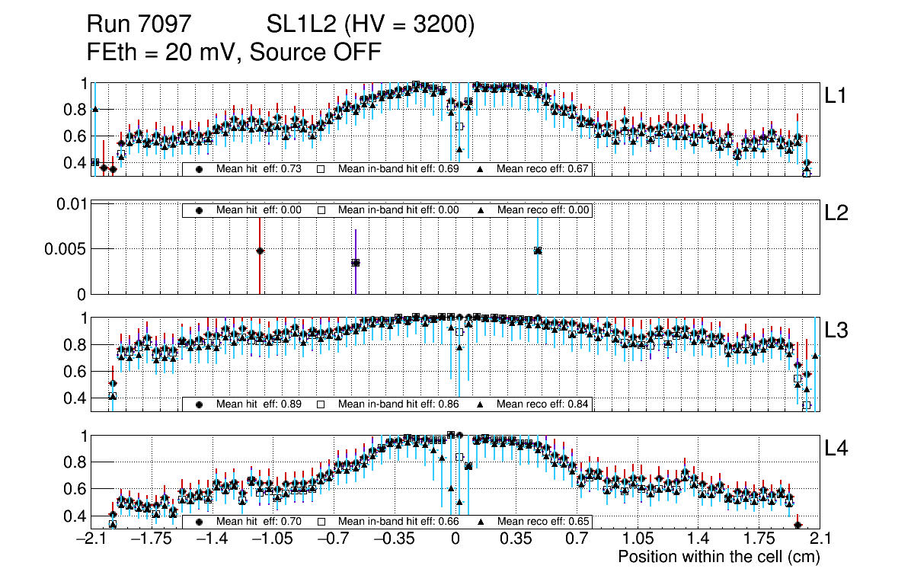Image resolution: width=911 pixels, height=588 pixels.
Task: Click 'Mean in-band hit eff: 0.66' legend entry
Action: click(x=398, y=522)
